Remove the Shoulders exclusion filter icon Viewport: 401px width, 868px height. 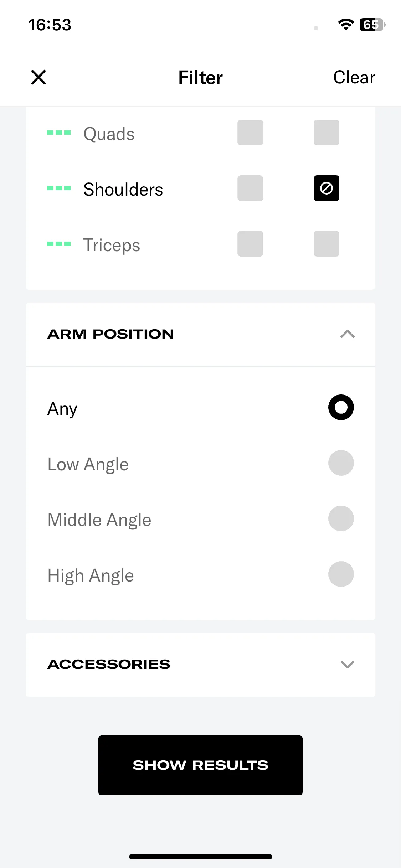point(327,188)
